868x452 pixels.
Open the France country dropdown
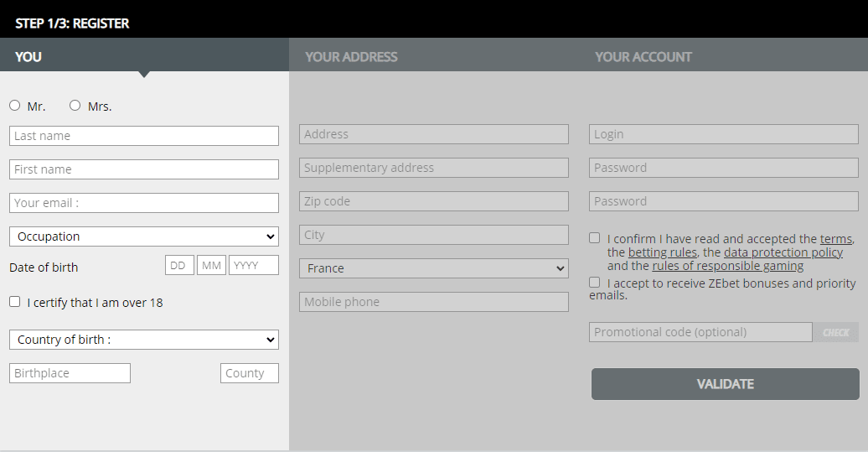click(434, 268)
